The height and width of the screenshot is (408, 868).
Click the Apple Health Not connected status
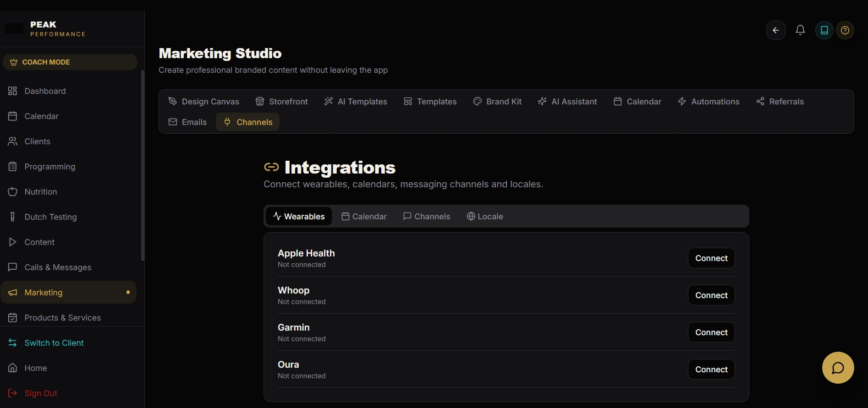coord(302,265)
